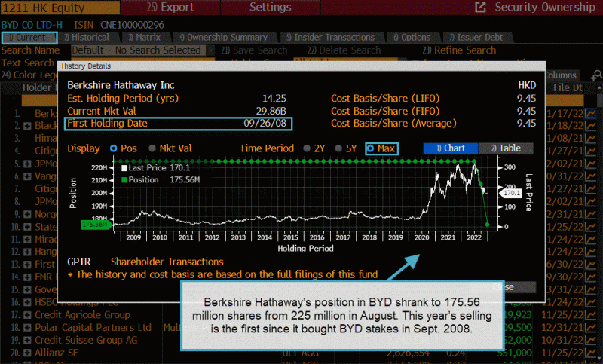Click the Berkshire Hathaway Inc heading
The width and height of the screenshot is (603, 364).
(121, 85)
